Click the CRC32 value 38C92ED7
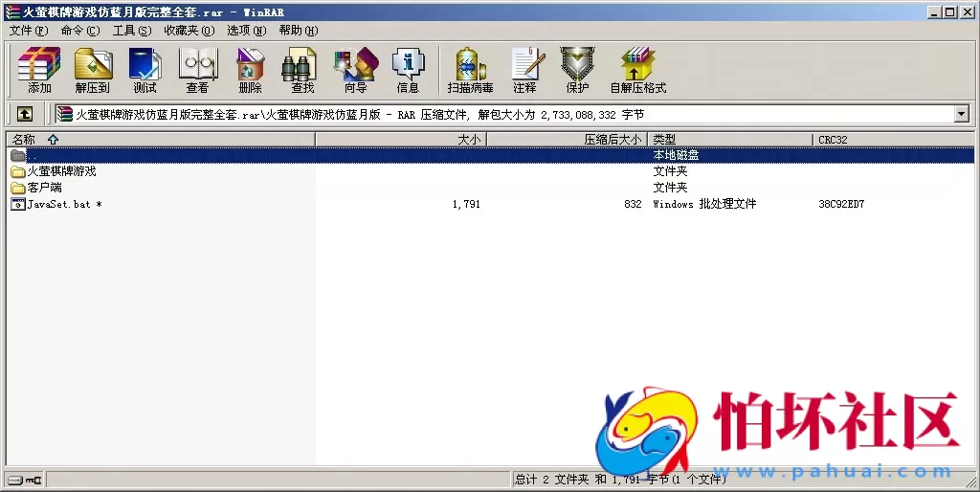Image resolution: width=980 pixels, height=492 pixels. click(x=841, y=204)
